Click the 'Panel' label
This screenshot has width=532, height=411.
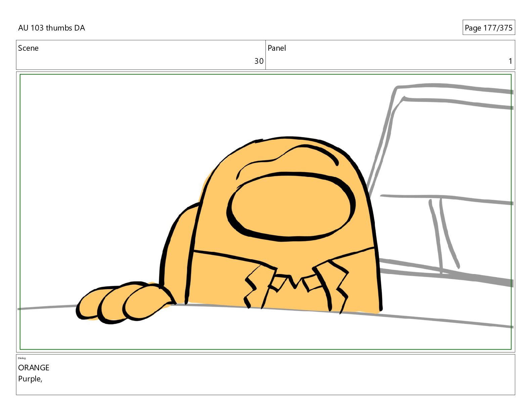pyautogui.click(x=277, y=48)
